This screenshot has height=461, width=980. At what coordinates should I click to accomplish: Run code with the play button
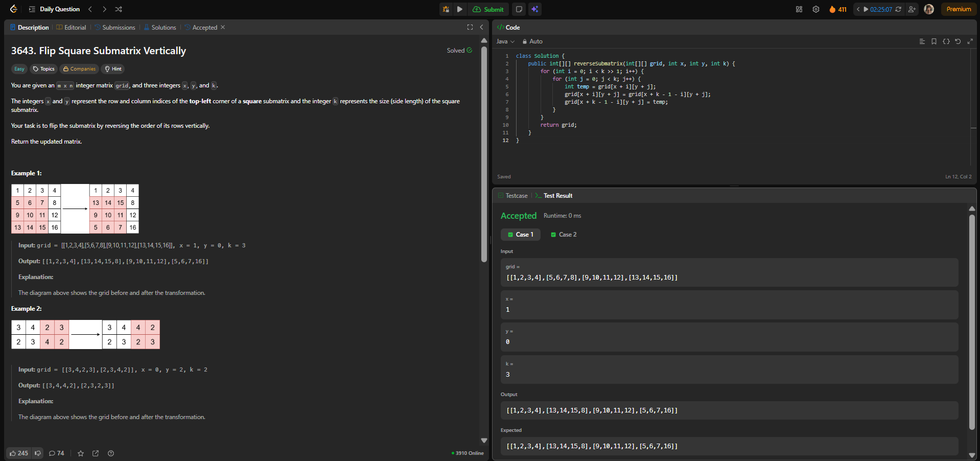pos(460,9)
